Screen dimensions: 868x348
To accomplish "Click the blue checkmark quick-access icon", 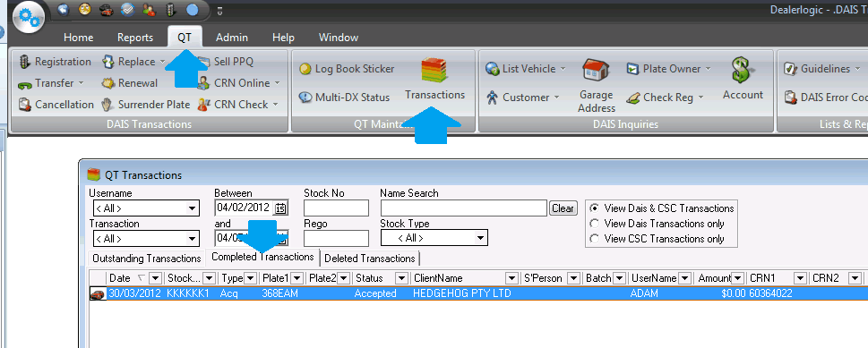I will pyautogui.click(x=127, y=10).
